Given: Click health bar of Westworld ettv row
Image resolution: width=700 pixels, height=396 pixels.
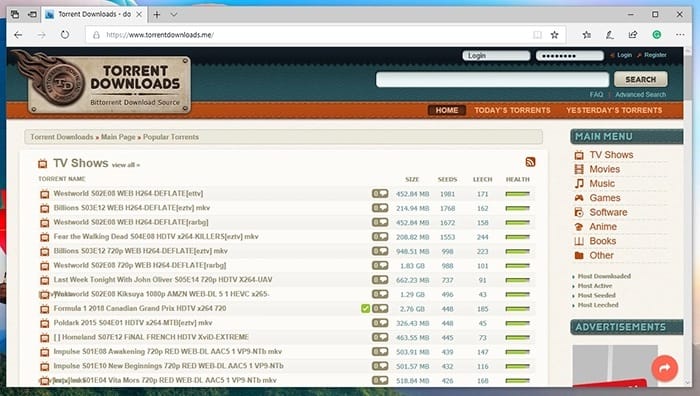Looking at the screenshot, I should [517, 194].
